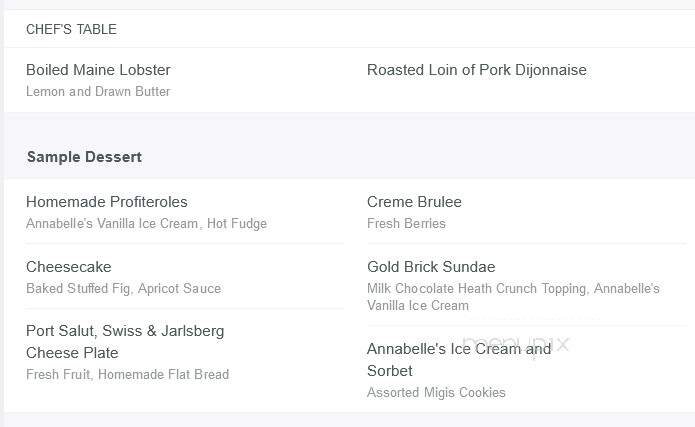Open Annabelle's Ice Cream and Sorbet item

[459, 360]
